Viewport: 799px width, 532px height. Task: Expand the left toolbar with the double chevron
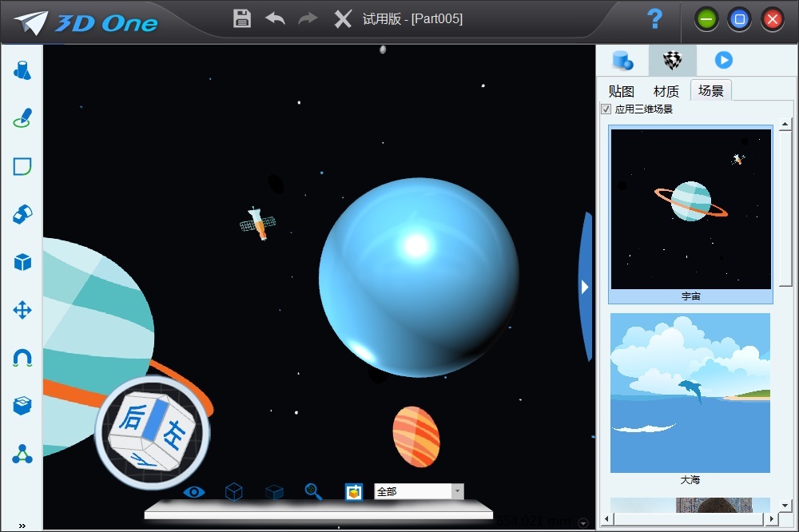pyautogui.click(x=22, y=525)
